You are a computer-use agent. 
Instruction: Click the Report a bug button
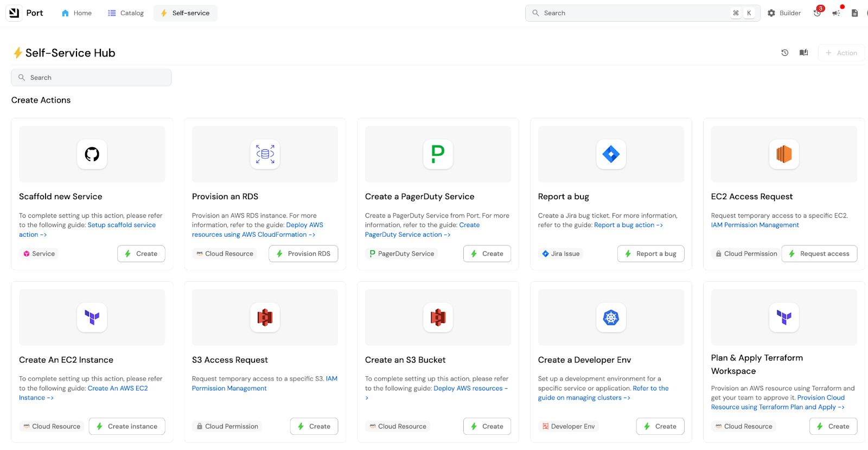[650, 253]
